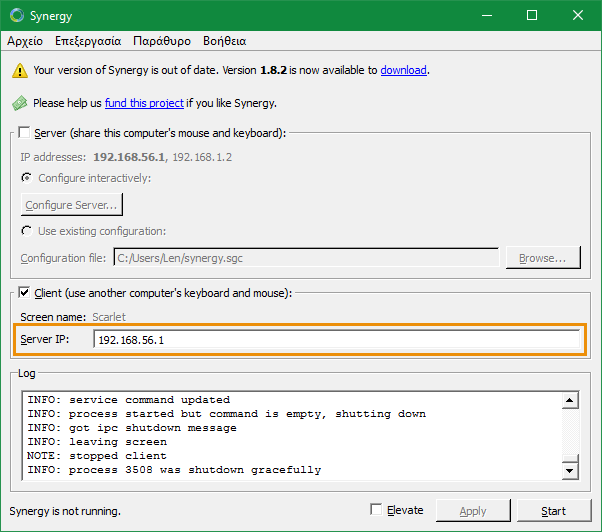
Task: Select Use existing configuration radio button
Action: coord(27,231)
